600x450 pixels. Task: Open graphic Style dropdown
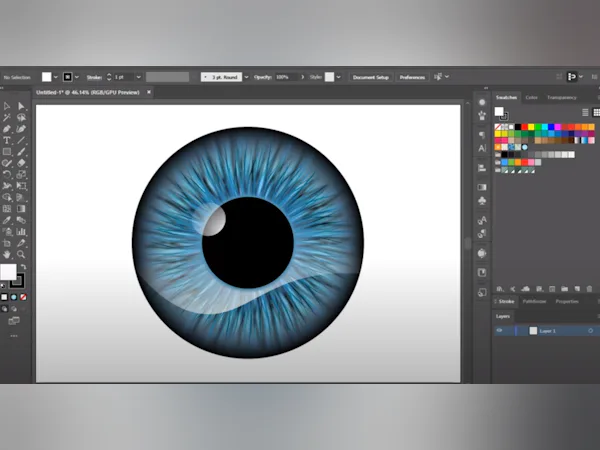(338, 77)
